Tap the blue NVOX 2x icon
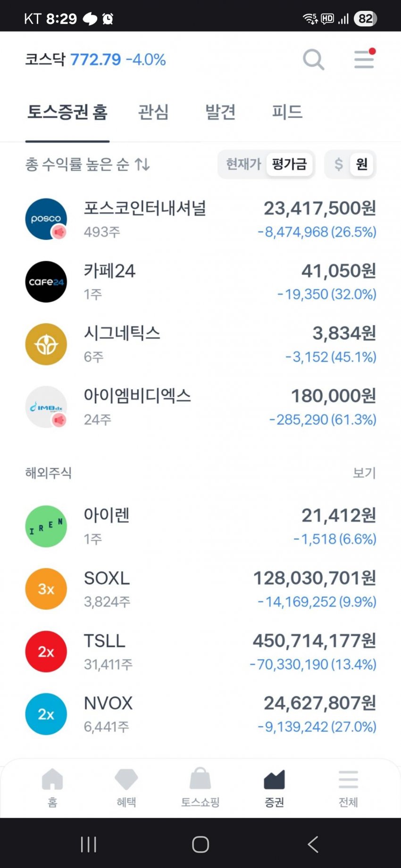 click(x=46, y=714)
